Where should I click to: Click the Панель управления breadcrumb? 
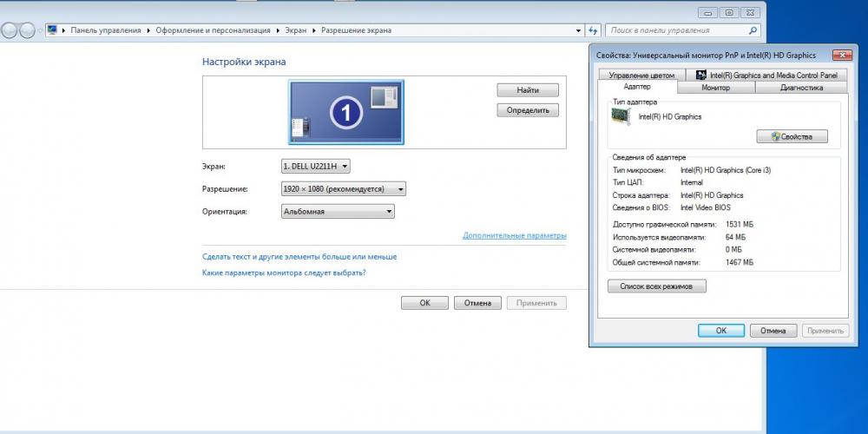pyautogui.click(x=106, y=30)
